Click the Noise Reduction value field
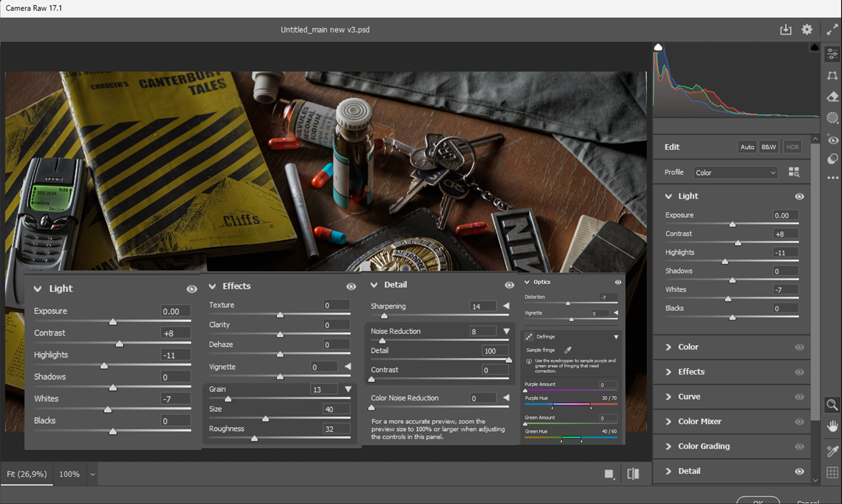The height and width of the screenshot is (504, 842). (x=483, y=331)
